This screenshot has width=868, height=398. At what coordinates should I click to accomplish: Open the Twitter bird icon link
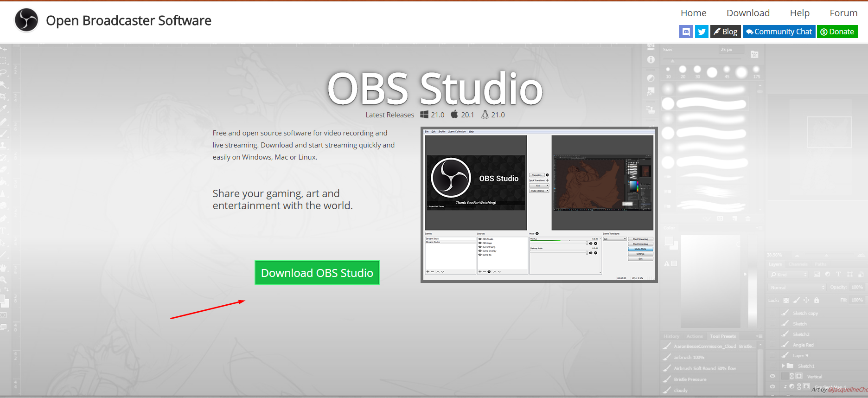[702, 32]
